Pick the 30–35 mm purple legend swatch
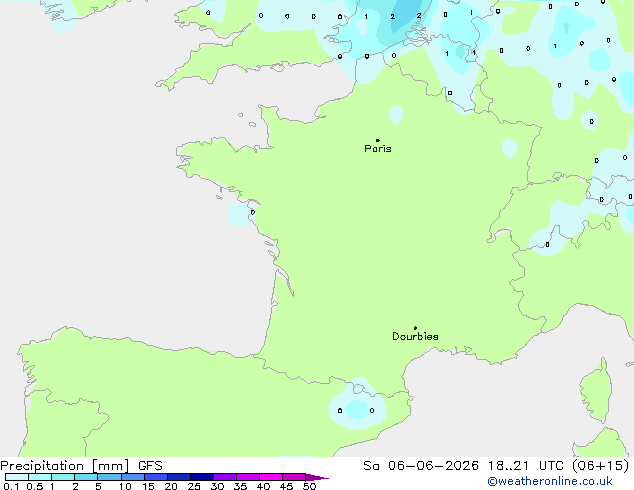Screen dimensions: 634x490 [225, 477]
